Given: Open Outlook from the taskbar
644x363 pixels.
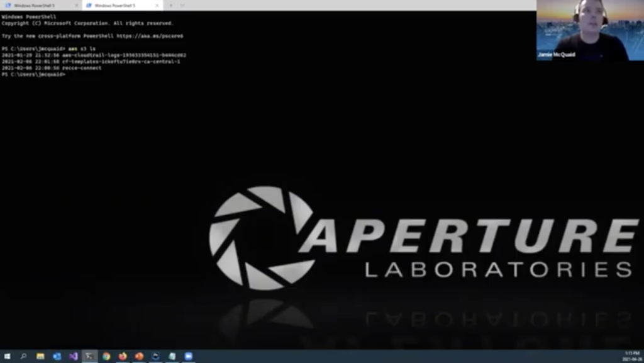Looking at the screenshot, I should point(57,356).
